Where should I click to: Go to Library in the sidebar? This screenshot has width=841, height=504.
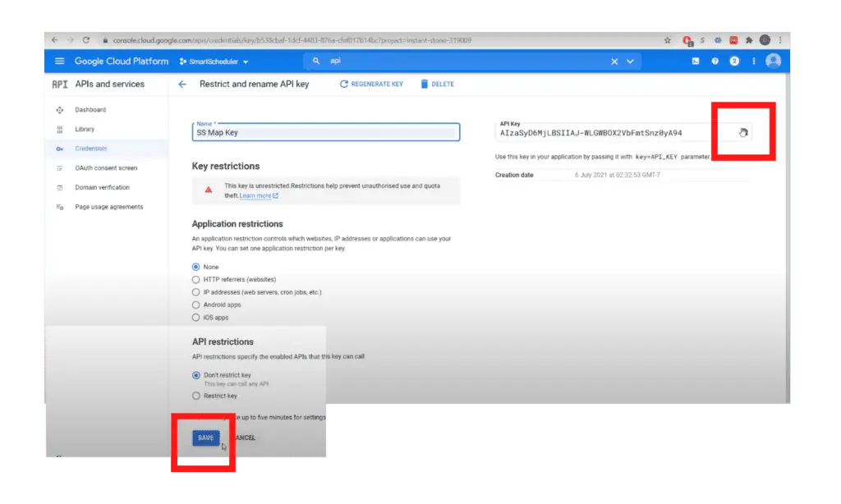pyautogui.click(x=85, y=129)
